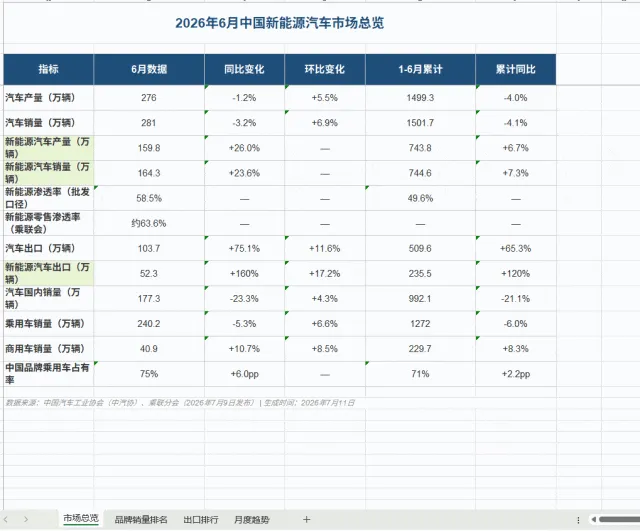
Task: Click the 同比变化 column header cell
Action: pyautogui.click(x=244, y=69)
